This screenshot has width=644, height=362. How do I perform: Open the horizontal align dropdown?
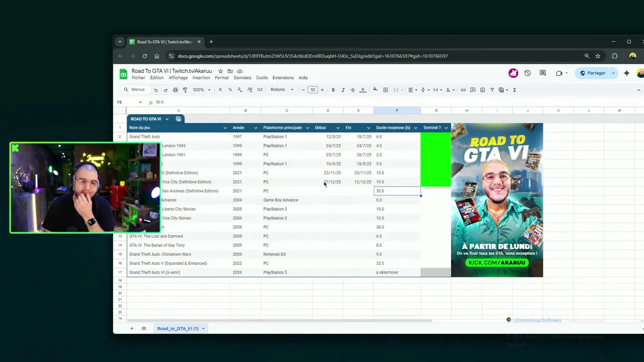412,90
